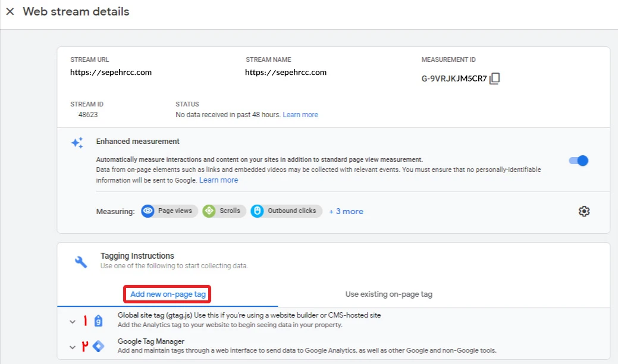Click the Google Tag Manager title
Viewport: 618px width, 364px height.
(x=151, y=341)
